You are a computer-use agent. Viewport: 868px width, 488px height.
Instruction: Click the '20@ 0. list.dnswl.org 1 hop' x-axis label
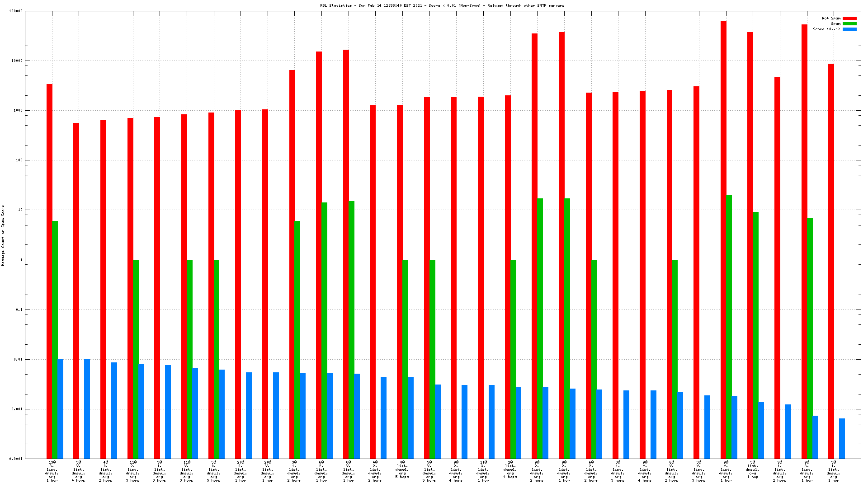(241, 471)
